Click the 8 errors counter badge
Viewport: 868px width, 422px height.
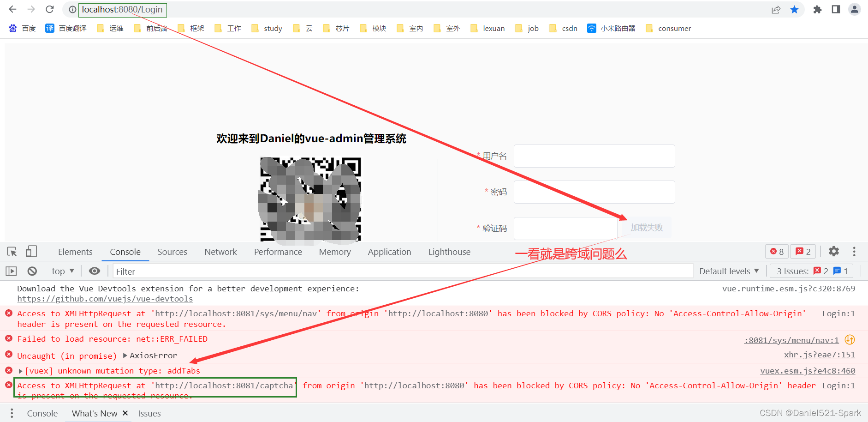click(x=777, y=252)
